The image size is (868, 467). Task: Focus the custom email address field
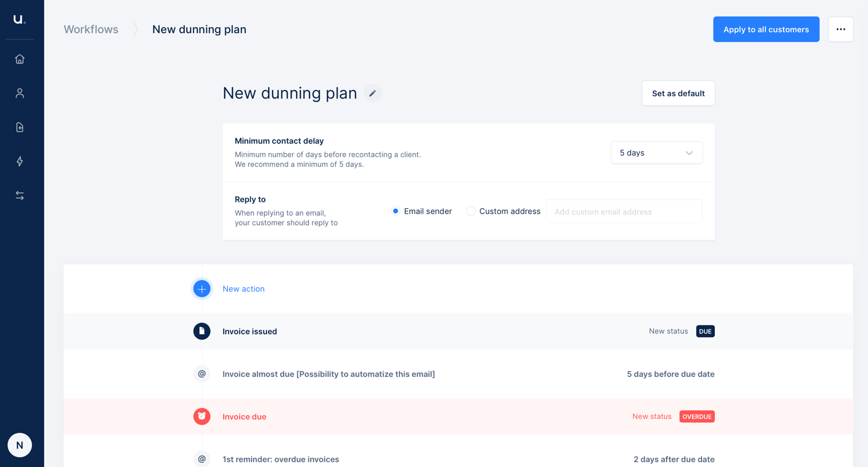[x=624, y=211]
